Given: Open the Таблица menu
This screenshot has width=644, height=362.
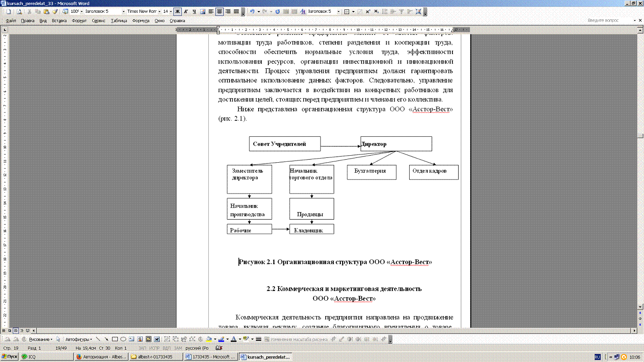Looking at the screenshot, I should pyautogui.click(x=119, y=21).
